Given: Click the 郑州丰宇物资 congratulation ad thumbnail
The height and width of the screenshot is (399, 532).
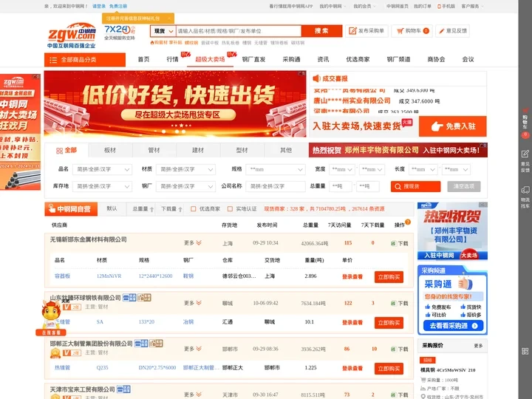Looking at the screenshot, I should point(452,231).
